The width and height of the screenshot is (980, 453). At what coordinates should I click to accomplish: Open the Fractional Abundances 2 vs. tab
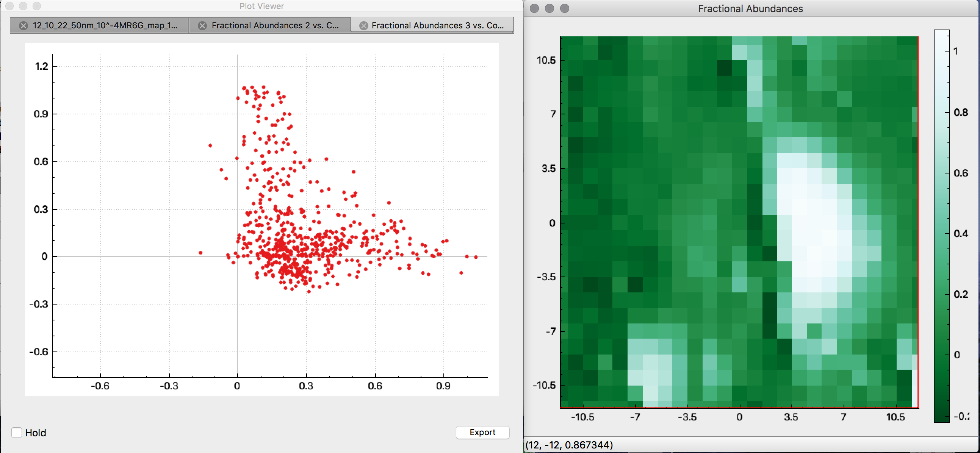tap(275, 25)
